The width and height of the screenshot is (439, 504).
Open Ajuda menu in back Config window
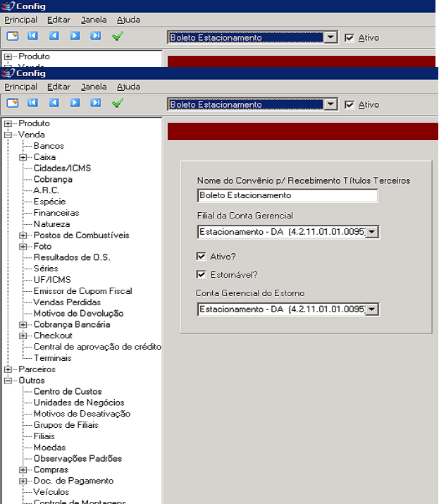pos(128,20)
